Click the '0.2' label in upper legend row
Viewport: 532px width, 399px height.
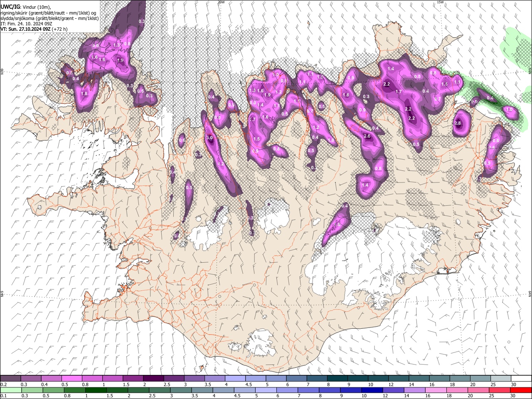click(x=3, y=384)
